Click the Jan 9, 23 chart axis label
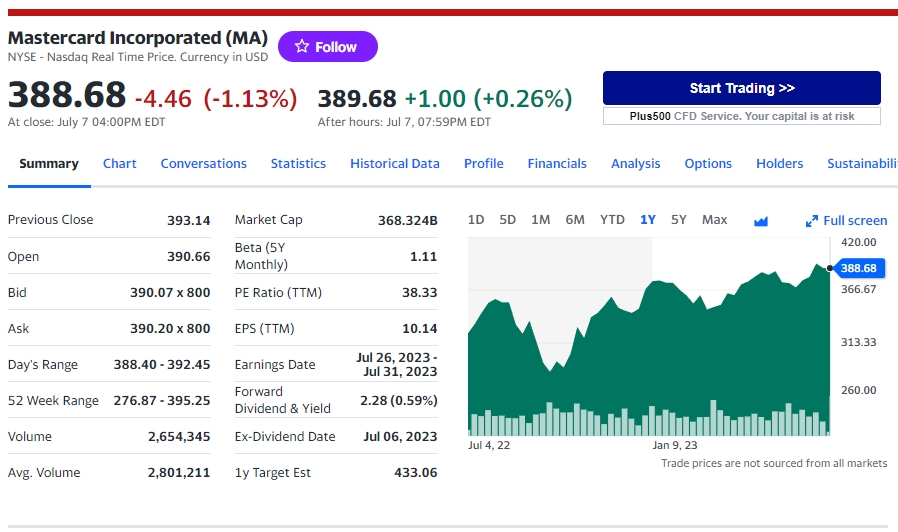The width and height of the screenshot is (898, 532). [x=675, y=446]
